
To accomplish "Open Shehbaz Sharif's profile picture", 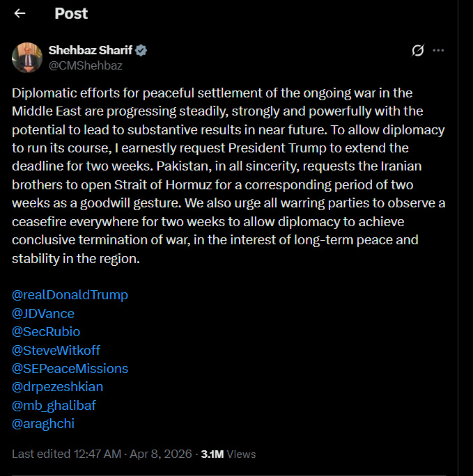I will click(27, 57).
